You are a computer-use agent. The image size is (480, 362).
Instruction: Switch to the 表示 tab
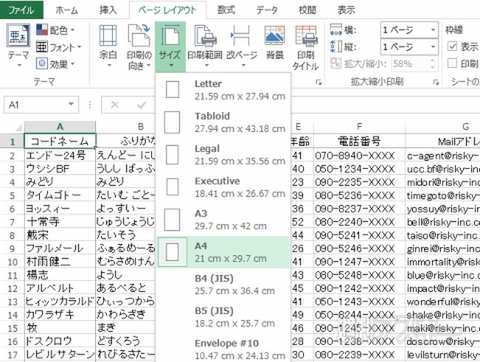pos(346,10)
